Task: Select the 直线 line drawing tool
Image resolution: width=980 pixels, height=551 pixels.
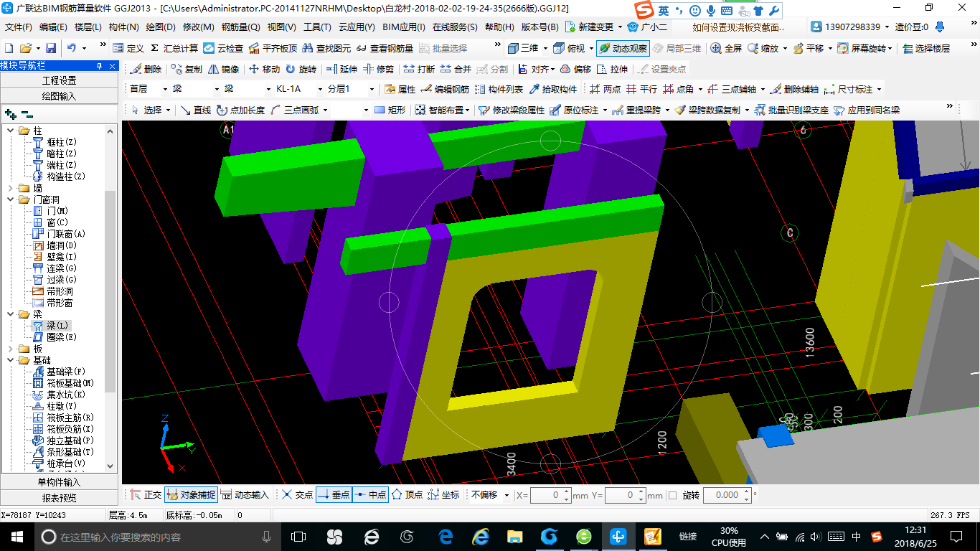Action: [195, 110]
